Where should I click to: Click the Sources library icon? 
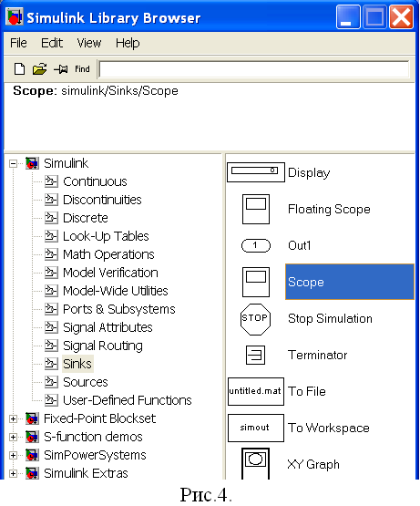[x=51, y=382]
